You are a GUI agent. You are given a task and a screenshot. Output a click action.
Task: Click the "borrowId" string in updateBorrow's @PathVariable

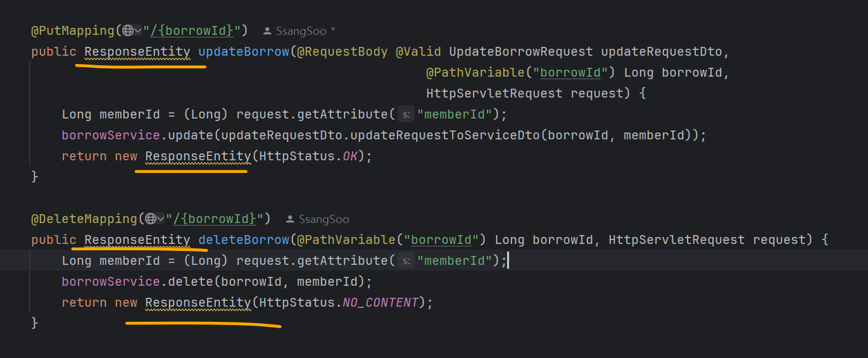570,72
